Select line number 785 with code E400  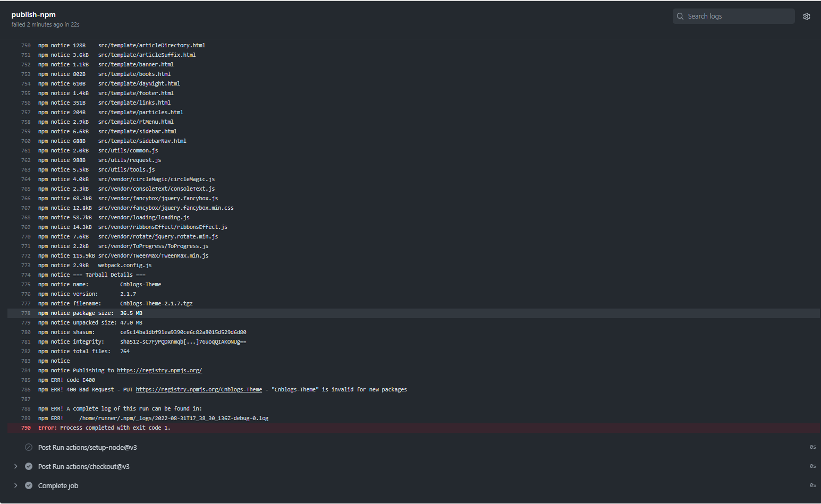pyautogui.click(x=26, y=380)
